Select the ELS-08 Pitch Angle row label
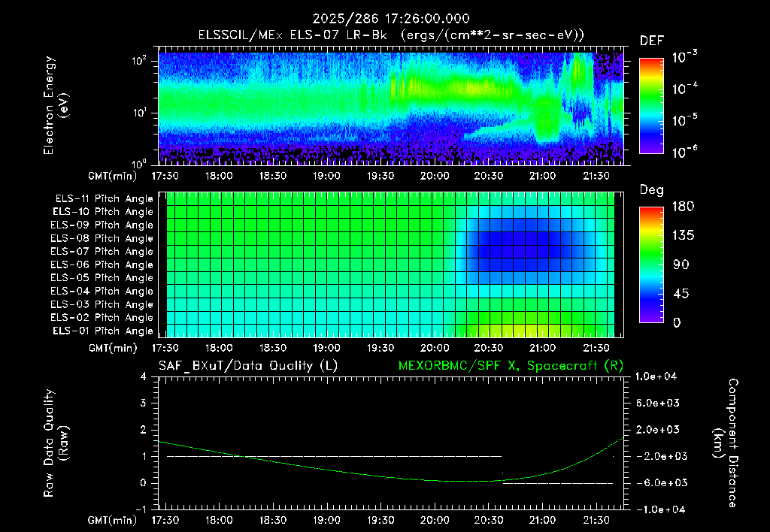The image size is (770, 532). click(x=102, y=238)
